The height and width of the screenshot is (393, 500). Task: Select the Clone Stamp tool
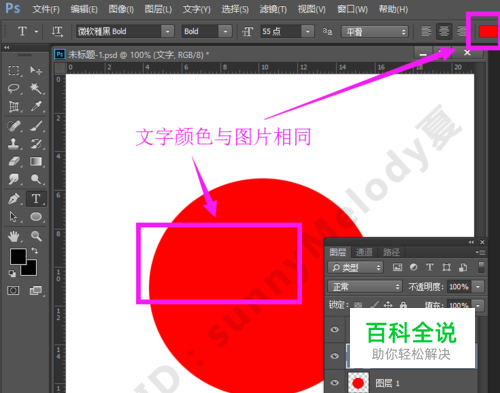click(14, 144)
